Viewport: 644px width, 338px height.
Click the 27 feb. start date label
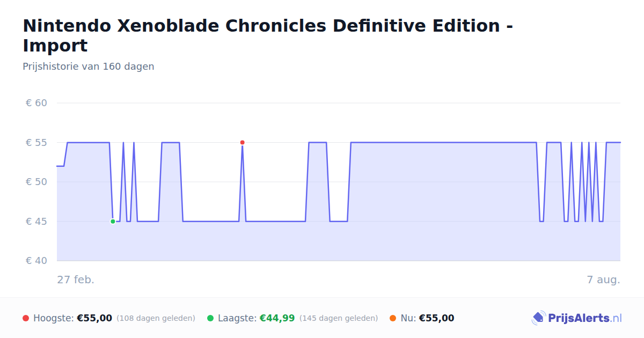coord(76,280)
